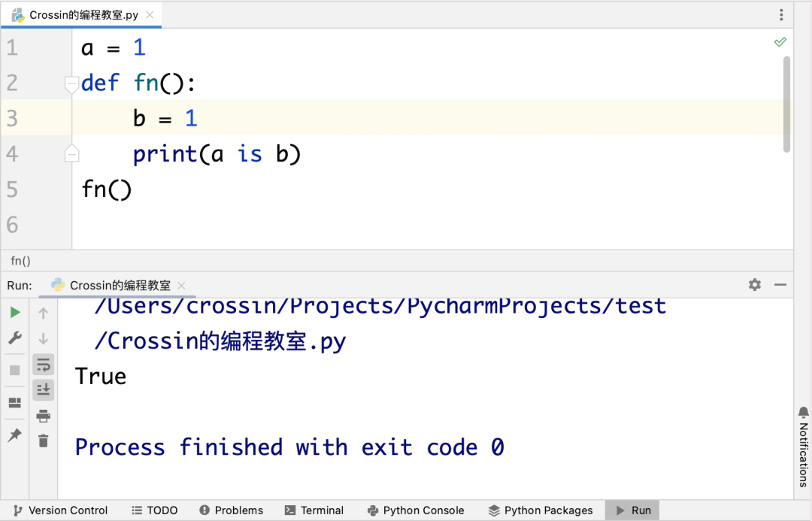The width and height of the screenshot is (812, 521).
Task: Click the editor vertical scrollbar
Action: (786, 104)
